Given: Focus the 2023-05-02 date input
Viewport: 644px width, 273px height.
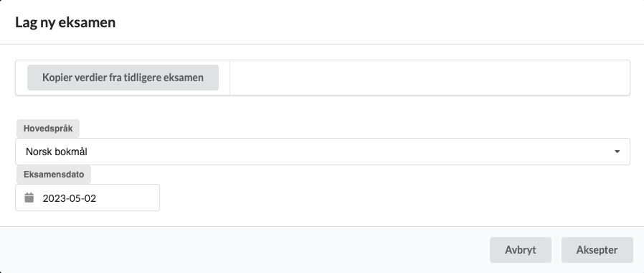Looking at the screenshot, I should click(x=87, y=198).
